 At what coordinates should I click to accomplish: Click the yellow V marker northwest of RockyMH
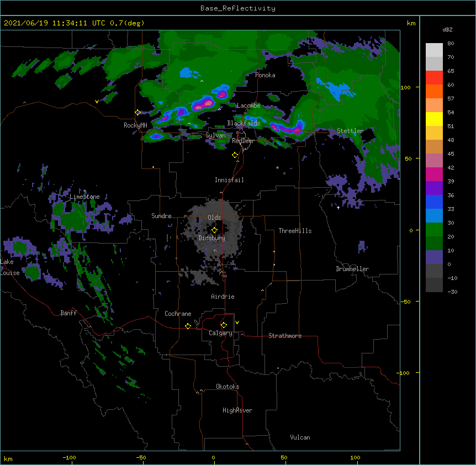click(x=97, y=102)
